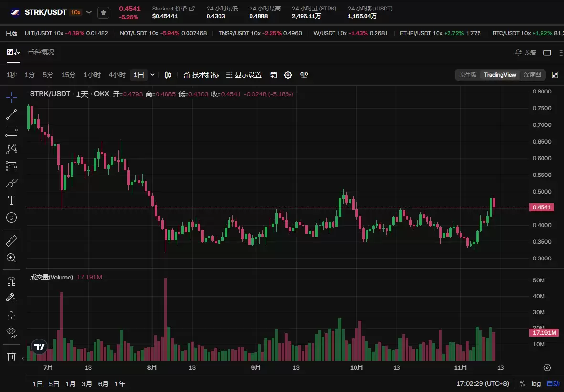Click the 0.4541 current price label
564x392 pixels.
pyautogui.click(x=542, y=207)
